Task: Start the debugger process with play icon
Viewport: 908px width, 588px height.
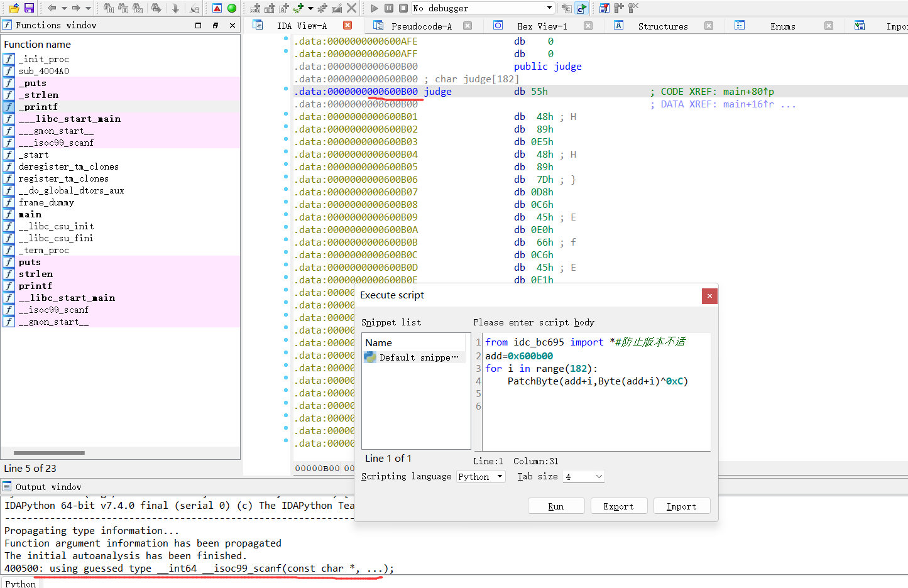Action: 374,8
